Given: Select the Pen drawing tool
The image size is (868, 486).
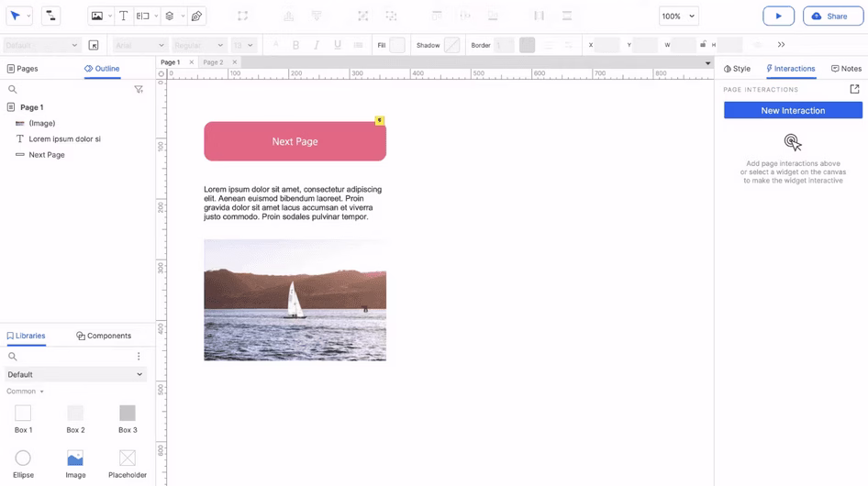Looking at the screenshot, I should click(196, 17).
